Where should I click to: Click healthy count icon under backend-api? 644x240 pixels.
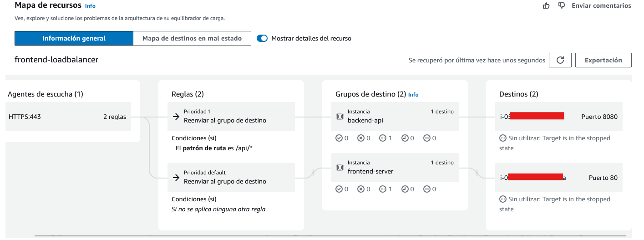pos(339,138)
